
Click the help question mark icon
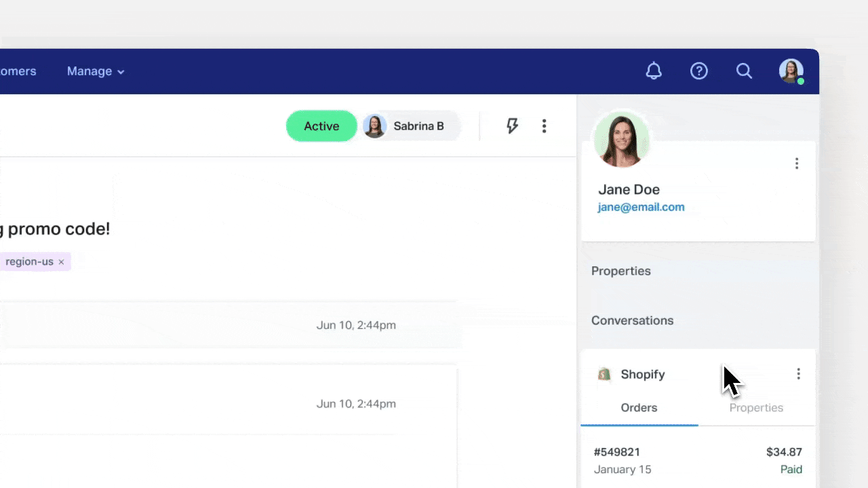pos(698,71)
